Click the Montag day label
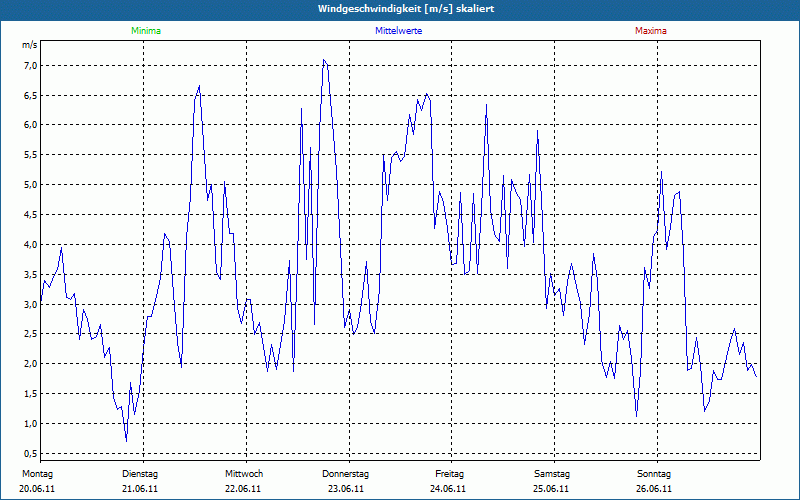This screenshot has width=800, height=500. (x=37, y=474)
